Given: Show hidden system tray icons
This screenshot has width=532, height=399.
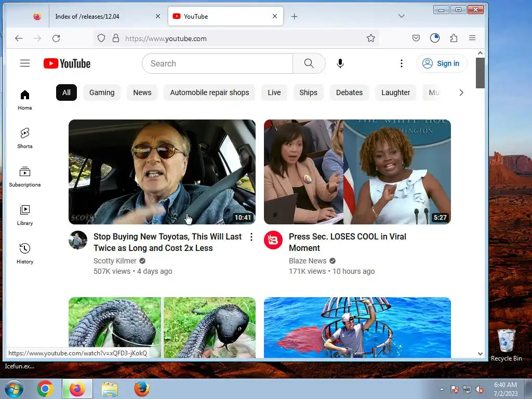Looking at the screenshot, I should point(442,390).
